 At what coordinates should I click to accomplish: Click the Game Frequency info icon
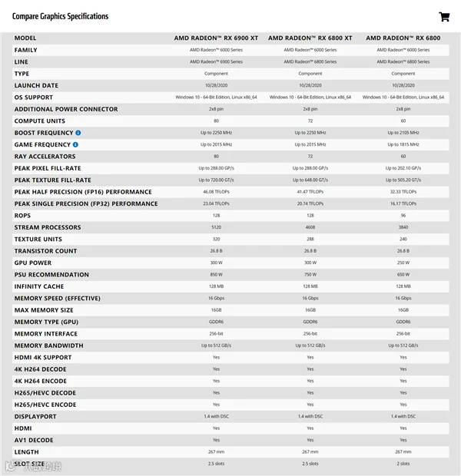tap(75, 145)
